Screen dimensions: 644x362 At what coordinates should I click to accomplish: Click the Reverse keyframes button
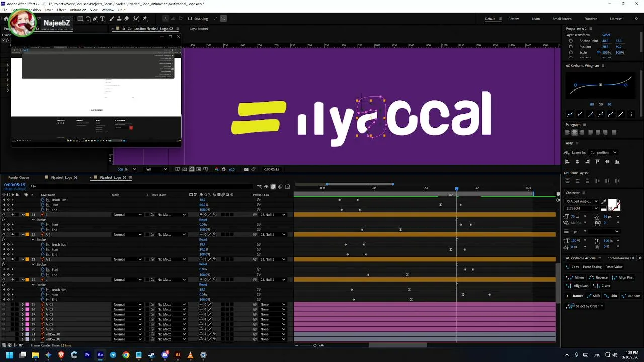[598, 278]
